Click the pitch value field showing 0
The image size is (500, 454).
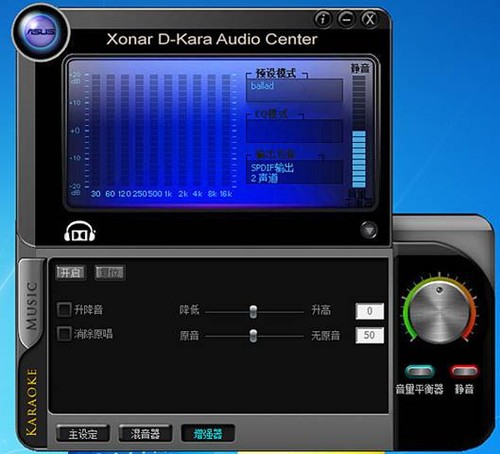(x=369, y=311)
